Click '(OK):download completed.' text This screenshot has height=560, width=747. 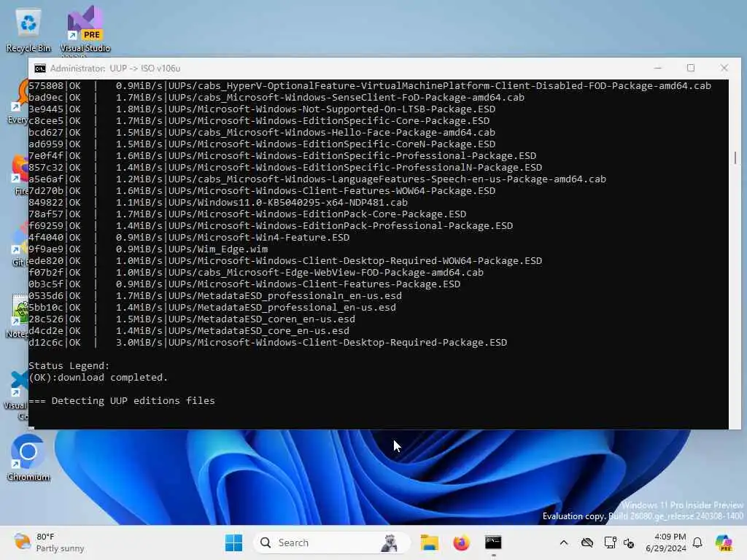[98, 377]
